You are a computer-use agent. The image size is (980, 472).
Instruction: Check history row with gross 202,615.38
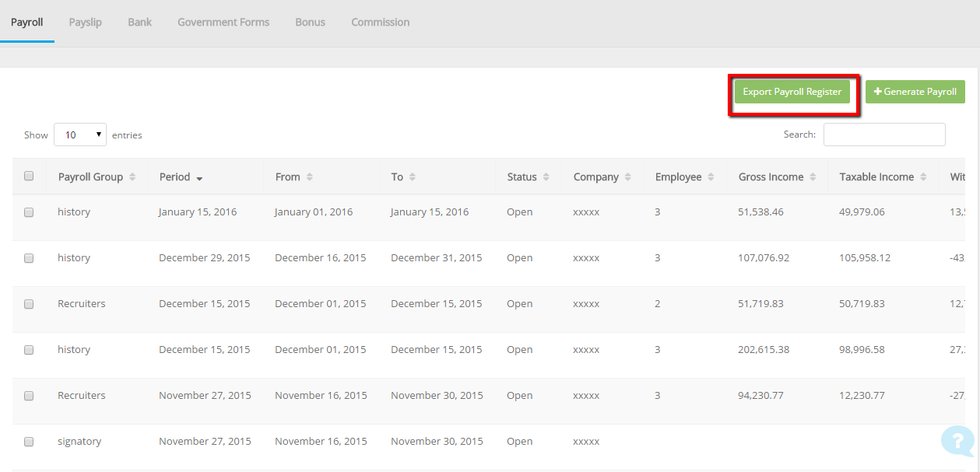(29, 350)
